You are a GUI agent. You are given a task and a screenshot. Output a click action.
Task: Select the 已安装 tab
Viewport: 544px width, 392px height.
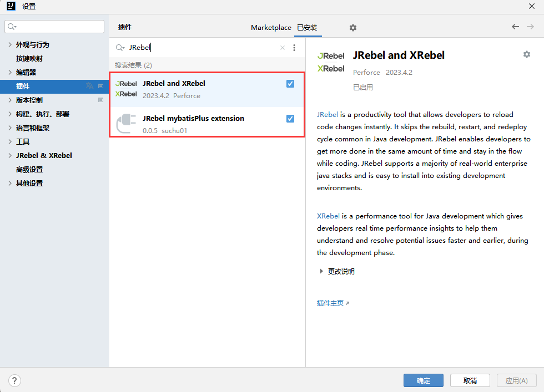click(308, 28)
